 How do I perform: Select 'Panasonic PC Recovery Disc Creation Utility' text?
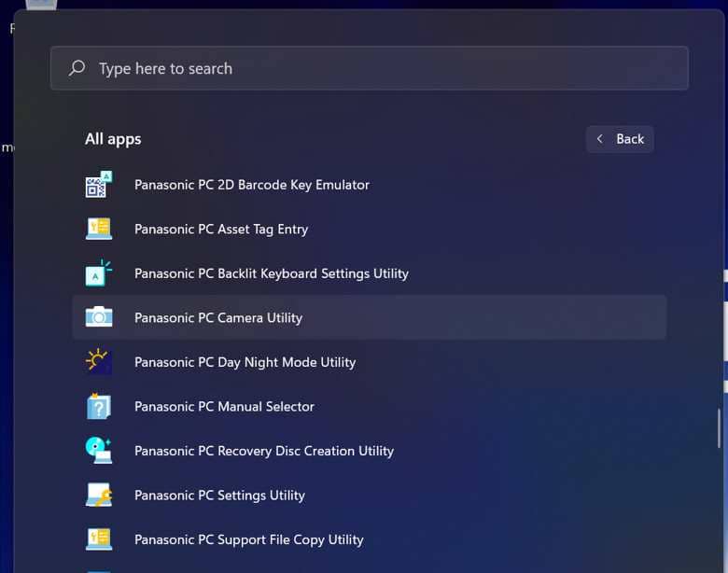click(x=264, y=451)
